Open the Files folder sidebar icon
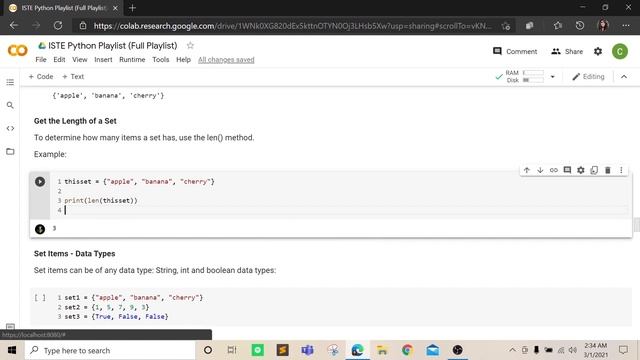The width and height of the screenshot is (640, 360). pyautogui.click(x=10, y=151)
